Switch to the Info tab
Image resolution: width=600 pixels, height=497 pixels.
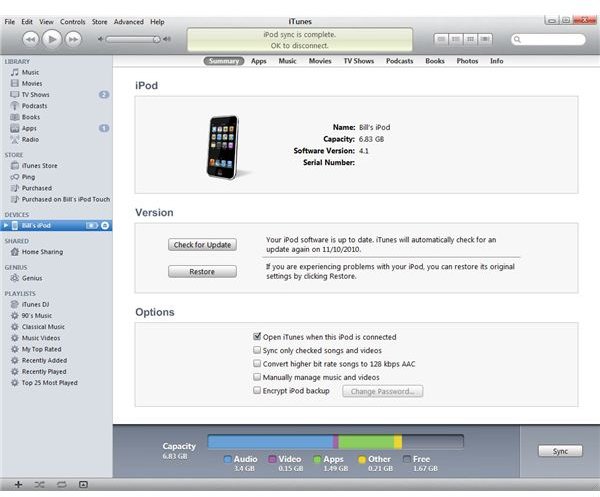tap(497, 61)
